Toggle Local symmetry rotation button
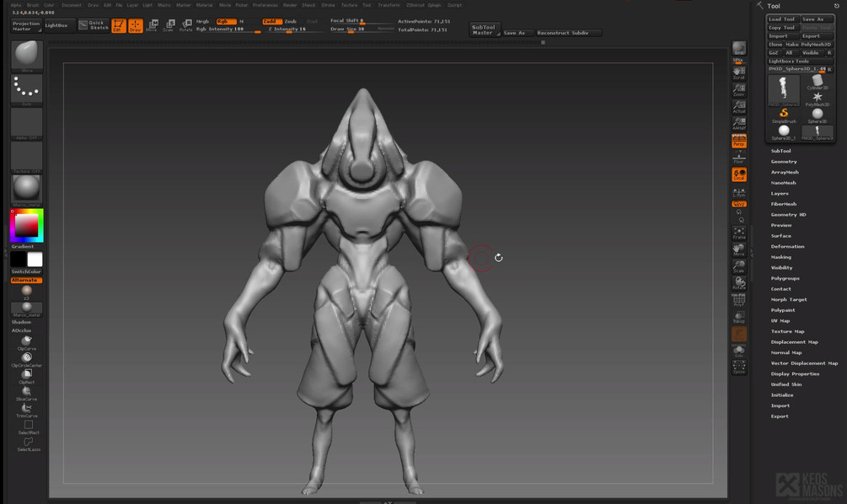The width and height of the screenshot is (847, 504). [x=739, y=174]
